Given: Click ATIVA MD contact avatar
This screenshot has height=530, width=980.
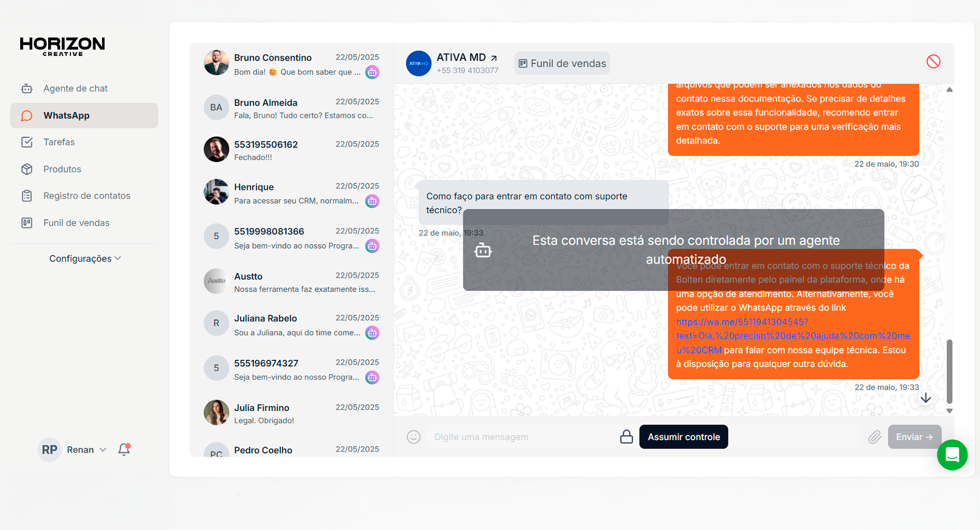Looking at the screenshot, I should 419,64.
